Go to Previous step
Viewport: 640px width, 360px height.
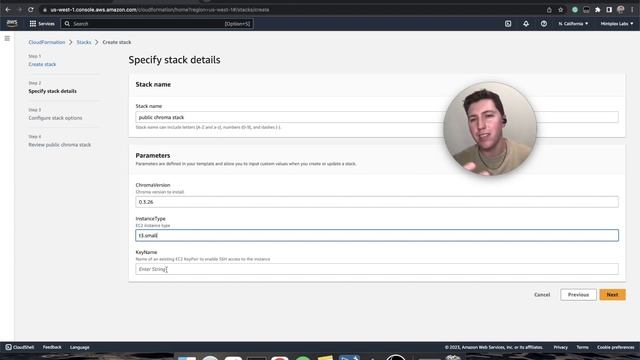coord(578,295)
